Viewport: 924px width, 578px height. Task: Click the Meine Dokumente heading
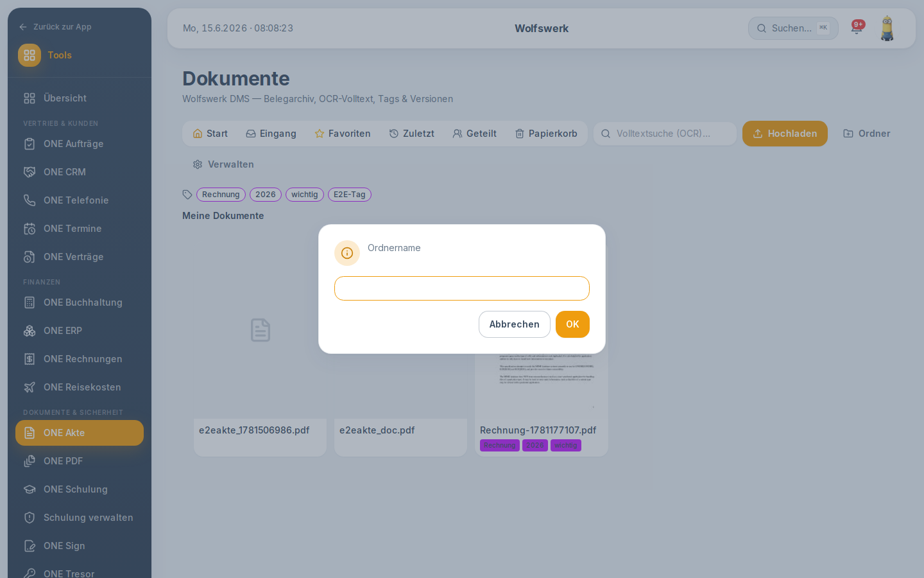click(x=223, y=216)
